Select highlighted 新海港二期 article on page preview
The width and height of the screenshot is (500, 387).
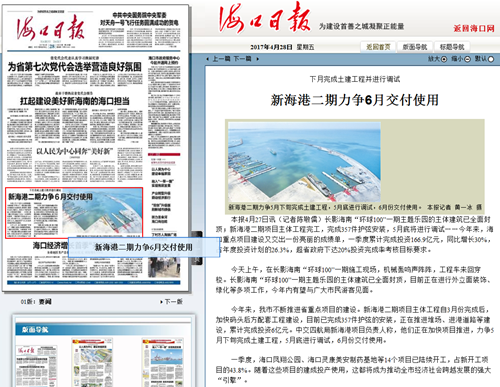(74, 213)
